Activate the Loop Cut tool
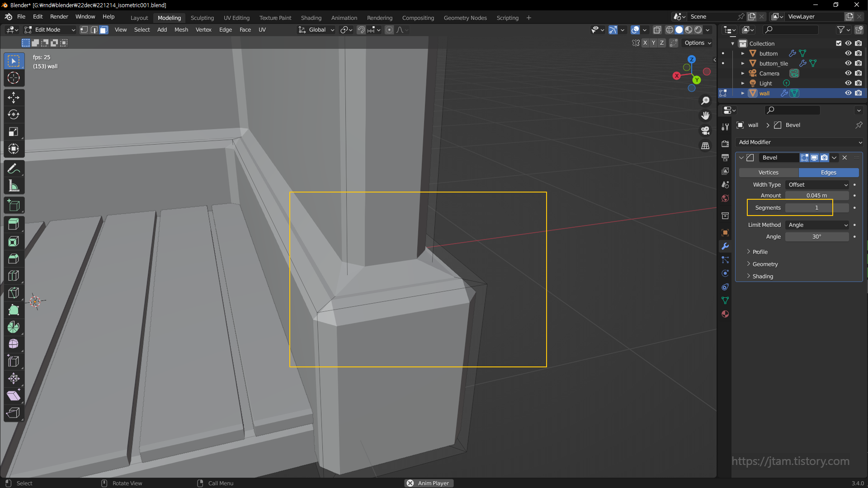This screenshot has height=488, width=868. [x=14, y=276]
